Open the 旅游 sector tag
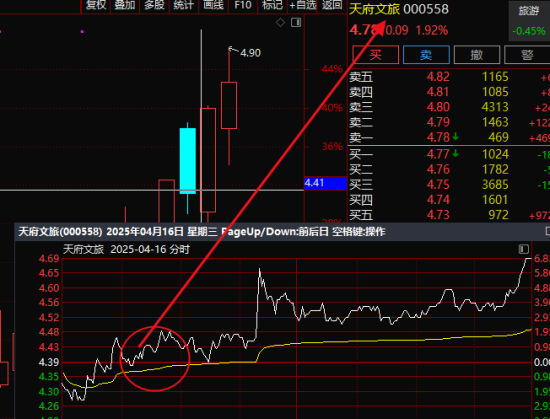The width and height of the screenshot is (550, 419). 529,12
